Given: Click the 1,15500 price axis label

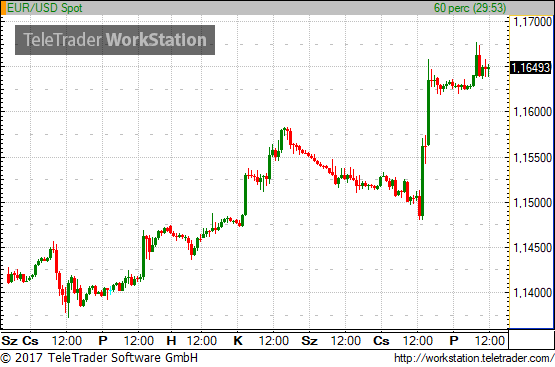Looking at the screenshot, I should tap(532, 157).
